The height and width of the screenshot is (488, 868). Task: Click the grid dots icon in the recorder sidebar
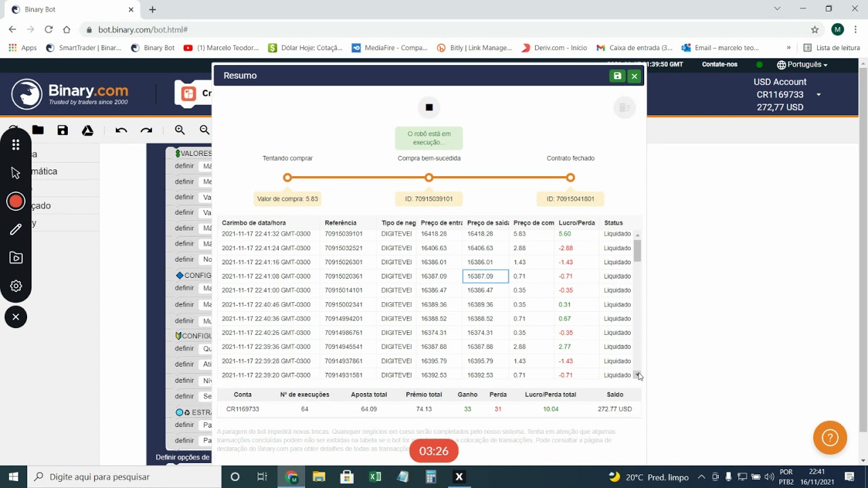[x=16, y=144]
